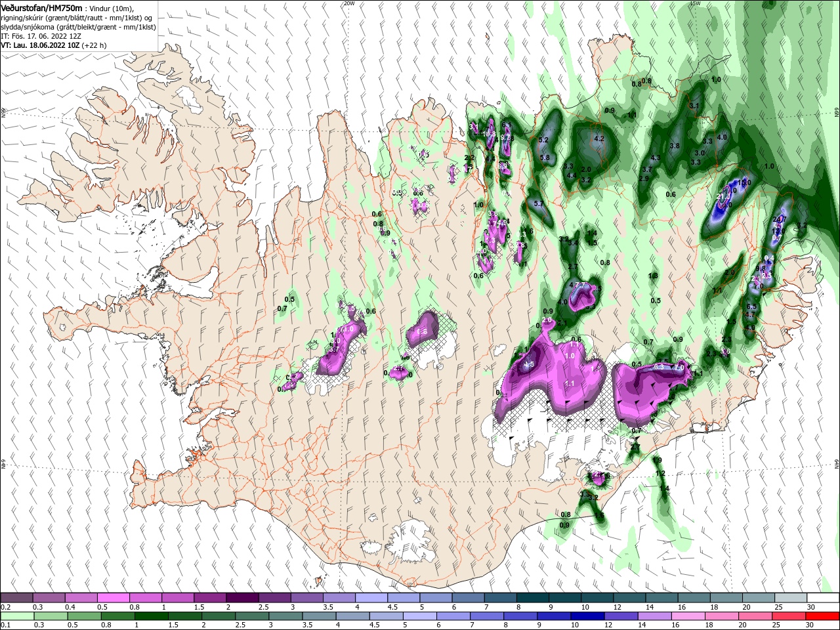840x630 pixels.
Task: Click the bottom-row swatch between 4 and 4.5
Action: point(352,616)
